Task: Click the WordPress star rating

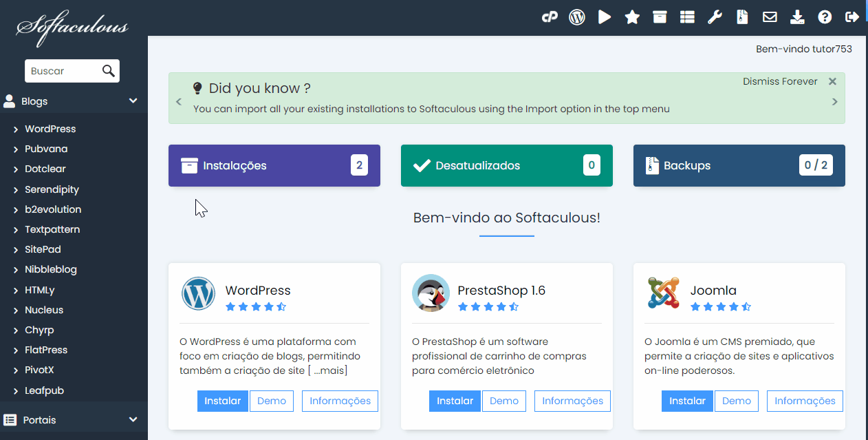Action: click(256, 306)
